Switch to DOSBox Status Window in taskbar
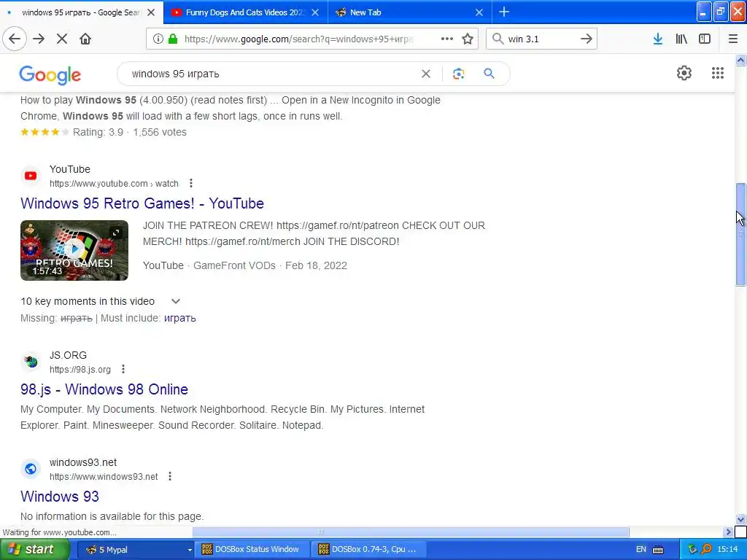747x560 pixels. [252, 550]
